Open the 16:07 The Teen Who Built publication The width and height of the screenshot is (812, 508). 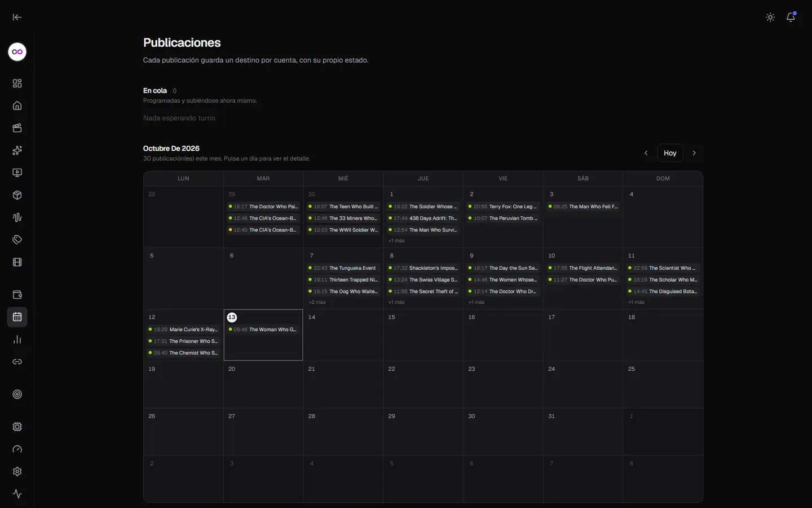[343, 207]
